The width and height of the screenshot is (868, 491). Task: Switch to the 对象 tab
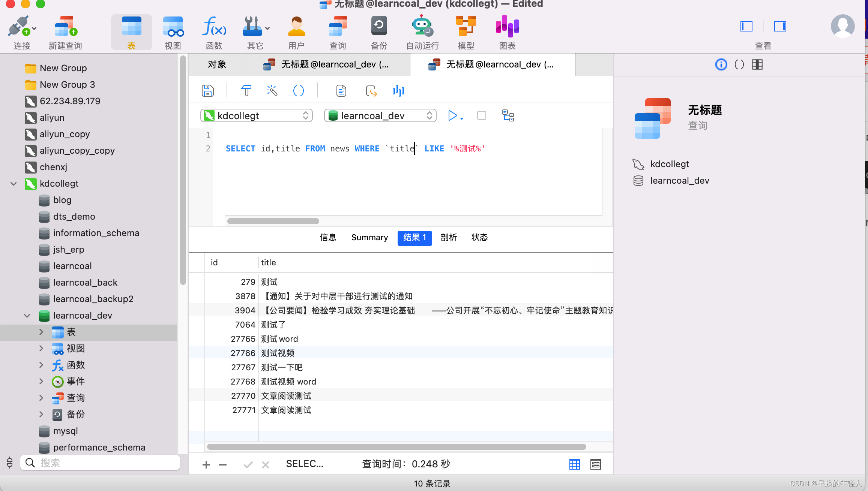tap(217, 64)
